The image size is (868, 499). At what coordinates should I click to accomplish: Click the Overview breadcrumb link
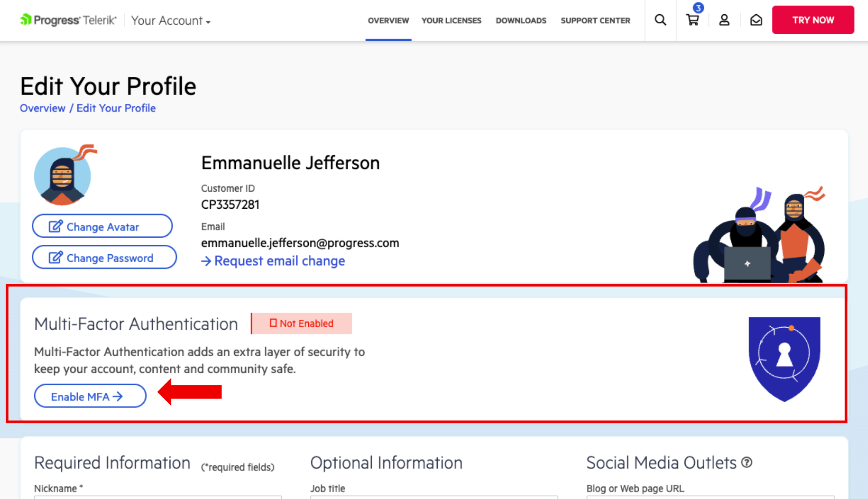43,108
